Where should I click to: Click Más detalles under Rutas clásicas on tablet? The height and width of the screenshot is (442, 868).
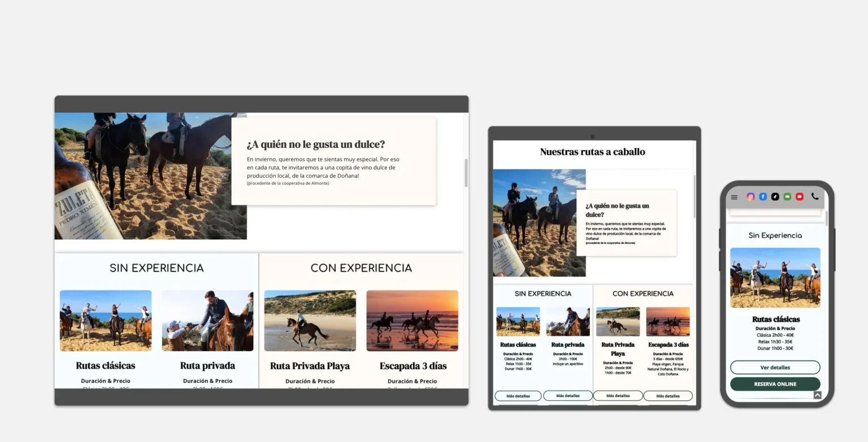pyautogui.click(x=518, y=395)
